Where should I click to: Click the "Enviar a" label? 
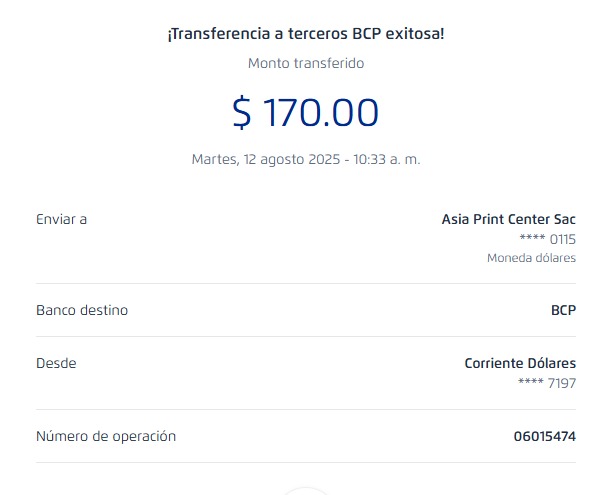pyautogui.click(x=61, y=219)
